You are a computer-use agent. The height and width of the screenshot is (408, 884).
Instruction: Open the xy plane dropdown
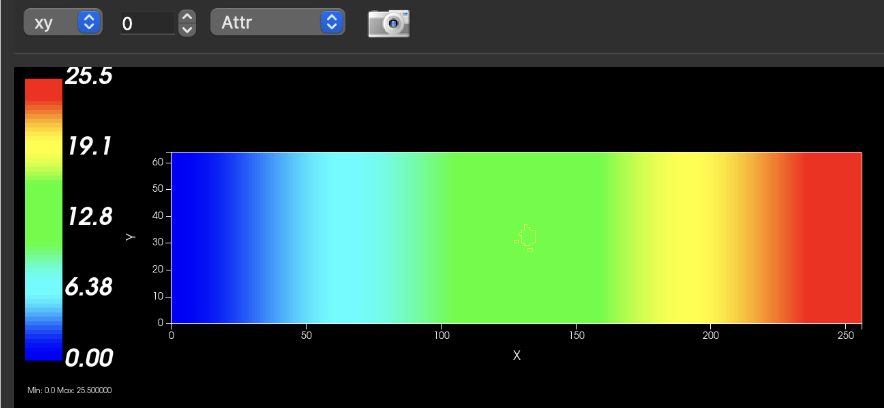pos(63,22)
